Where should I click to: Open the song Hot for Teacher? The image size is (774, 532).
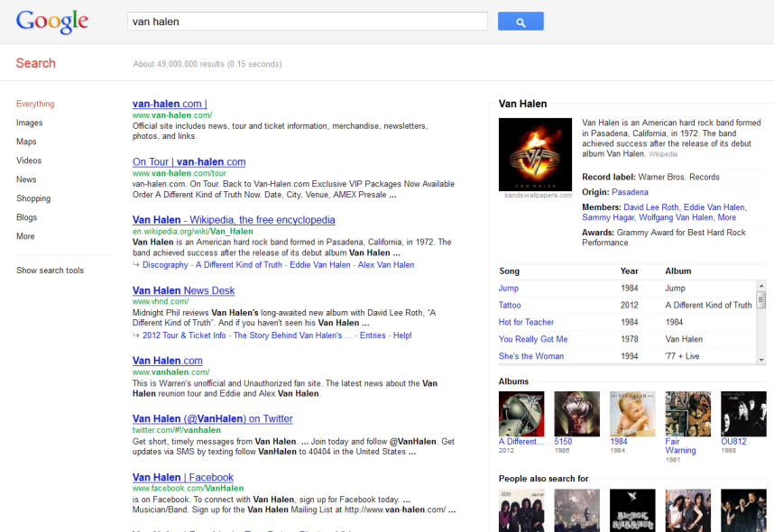tap(526, 322)
